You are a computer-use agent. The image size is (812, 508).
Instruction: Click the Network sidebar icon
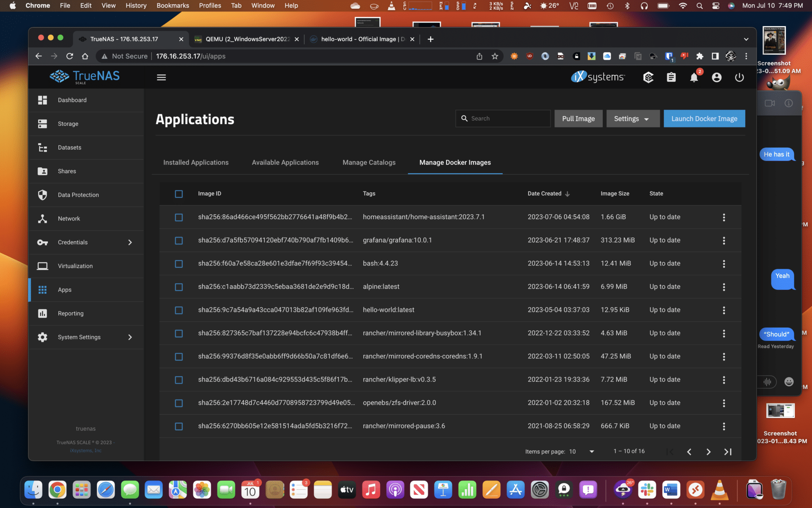42,218
